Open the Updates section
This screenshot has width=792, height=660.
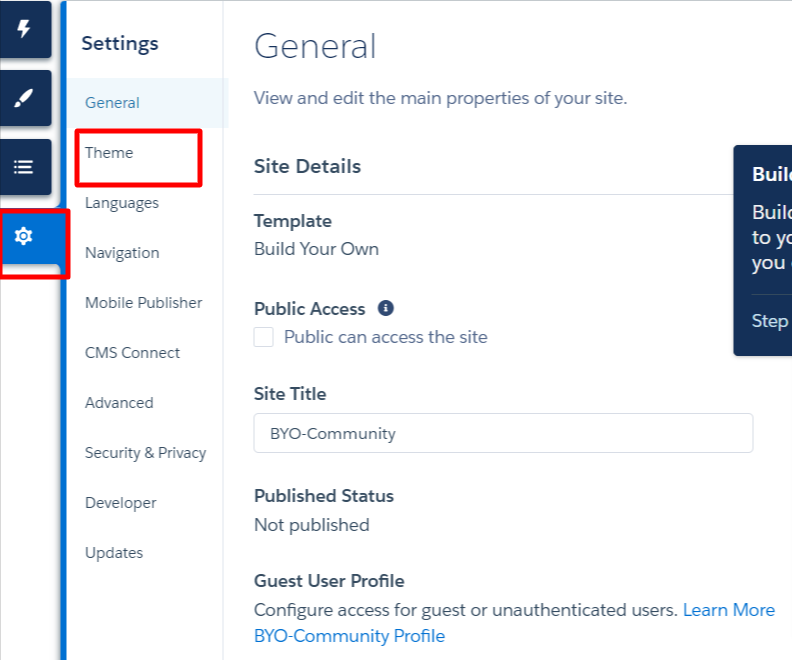(x=114, y=553)
